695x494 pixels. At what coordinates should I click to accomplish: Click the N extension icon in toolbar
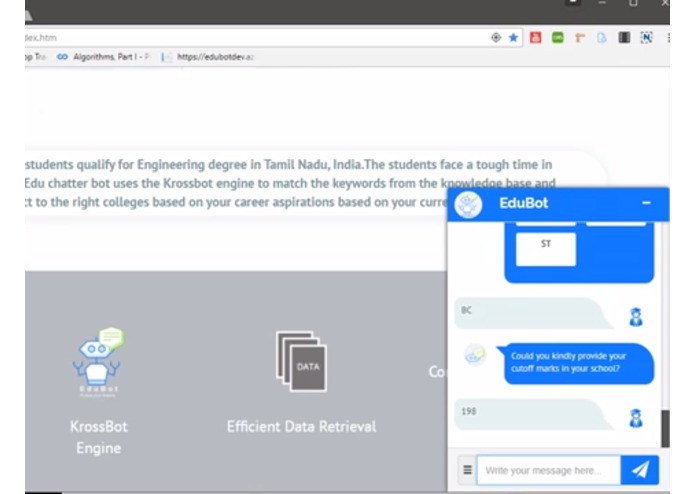[646, 38]
